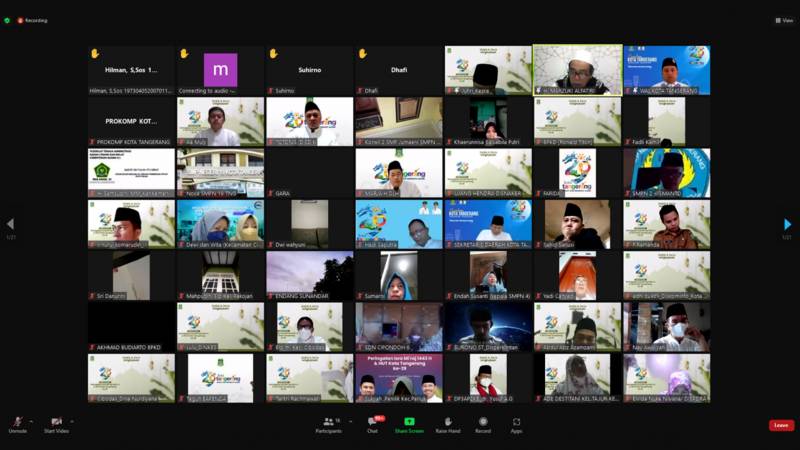Open the Chat panel
This screenshot has width=800, height=450.
click(372, 422)
